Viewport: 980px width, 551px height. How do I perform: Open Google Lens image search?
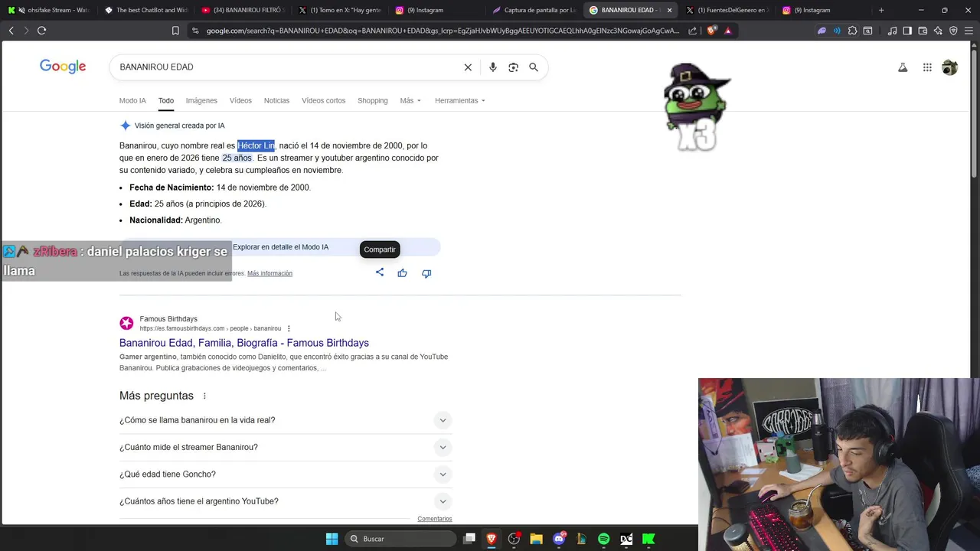point(513,67)
